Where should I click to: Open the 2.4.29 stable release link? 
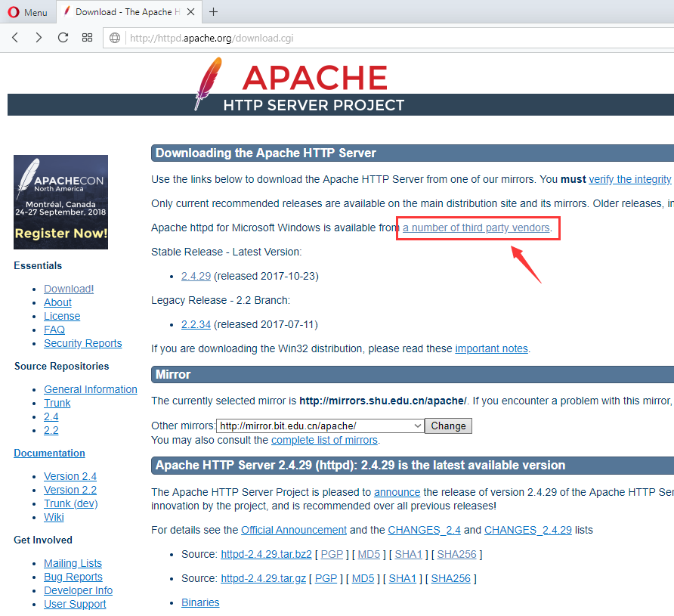[x=196, y=276]
